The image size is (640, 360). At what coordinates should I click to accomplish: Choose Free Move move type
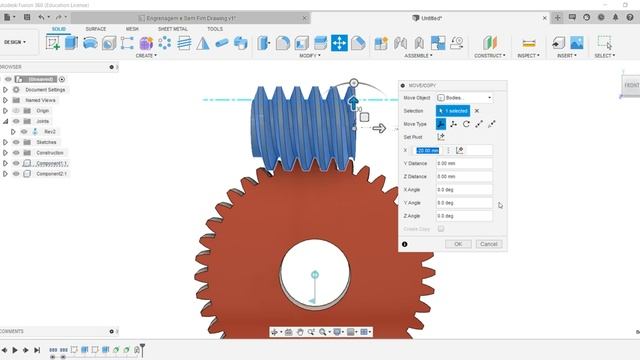pyautogui.click(x=441, y=124)
